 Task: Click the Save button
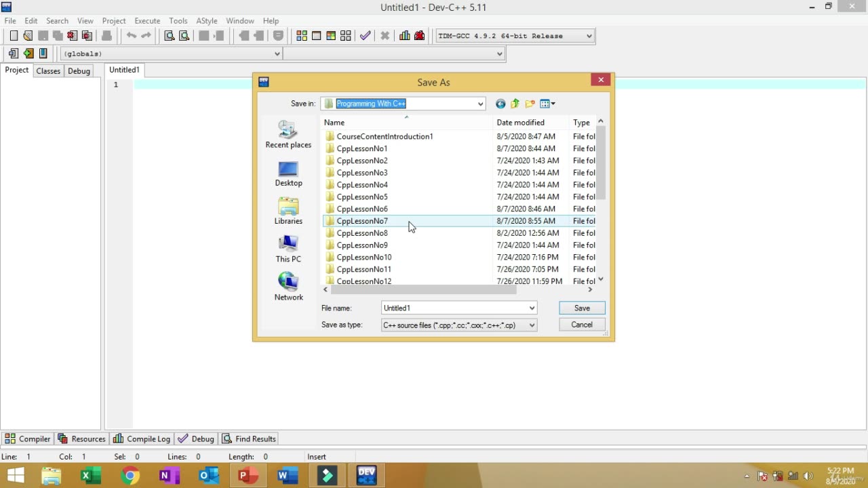(x=582, y=308)
